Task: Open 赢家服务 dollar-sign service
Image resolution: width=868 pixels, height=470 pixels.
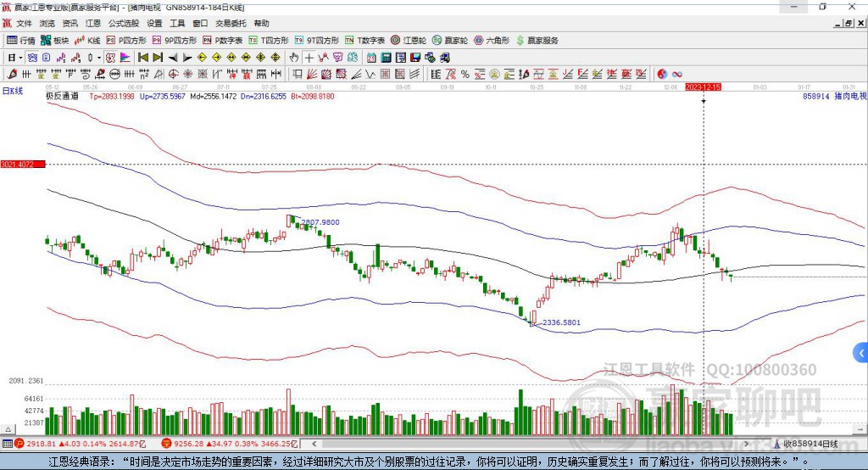Action: tap(537, 41)
